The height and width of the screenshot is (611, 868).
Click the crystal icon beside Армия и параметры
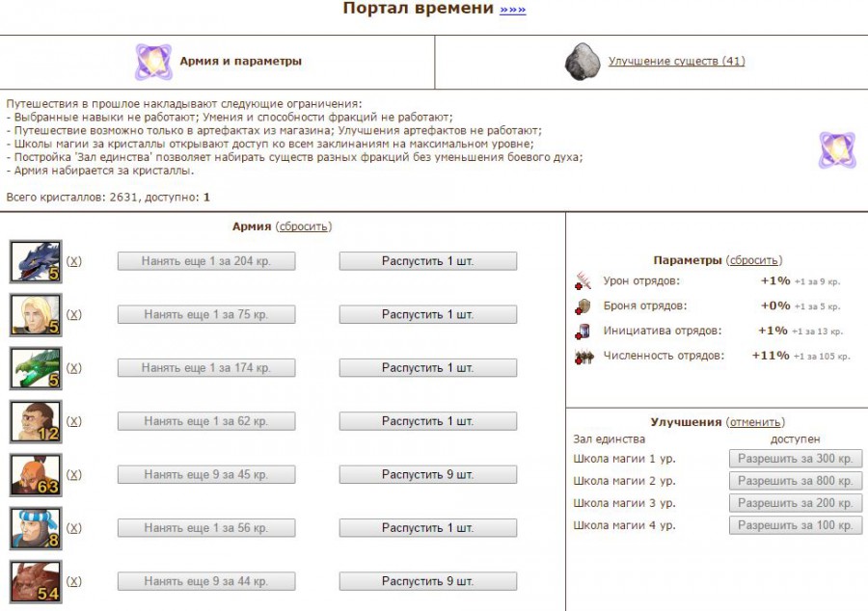click(x=153, y=62)
